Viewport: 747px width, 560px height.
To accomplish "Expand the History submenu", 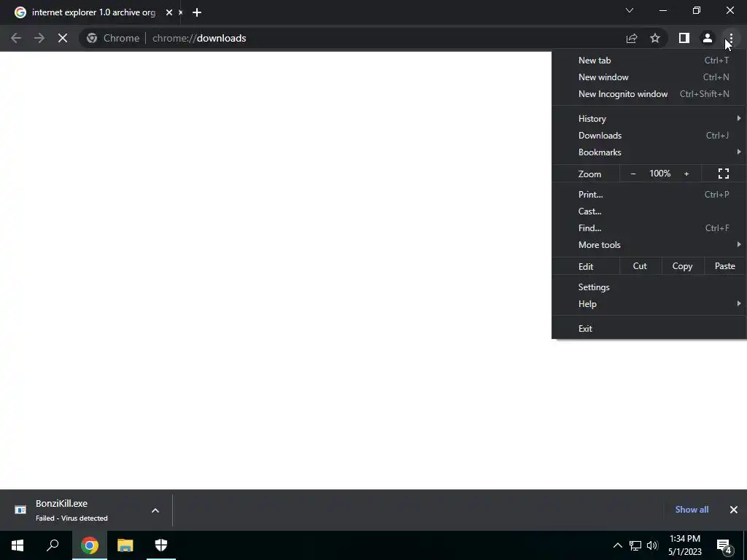I will (649, 119).
